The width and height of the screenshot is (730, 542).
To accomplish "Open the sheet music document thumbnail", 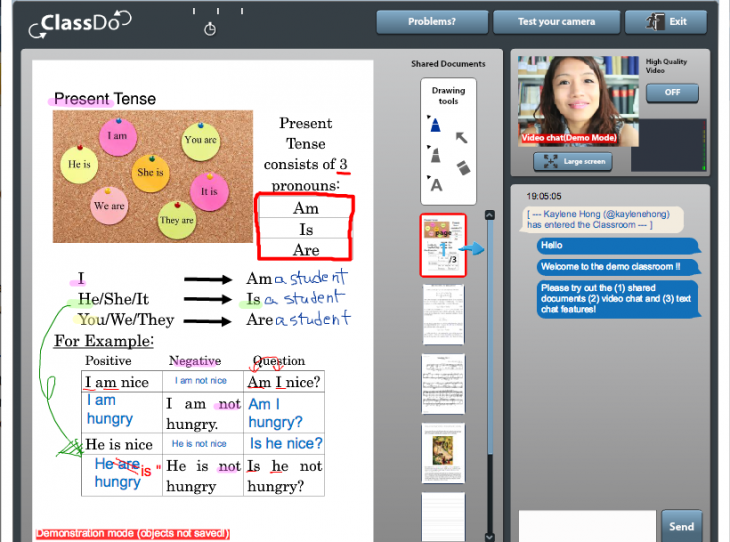I will (443, 384).
